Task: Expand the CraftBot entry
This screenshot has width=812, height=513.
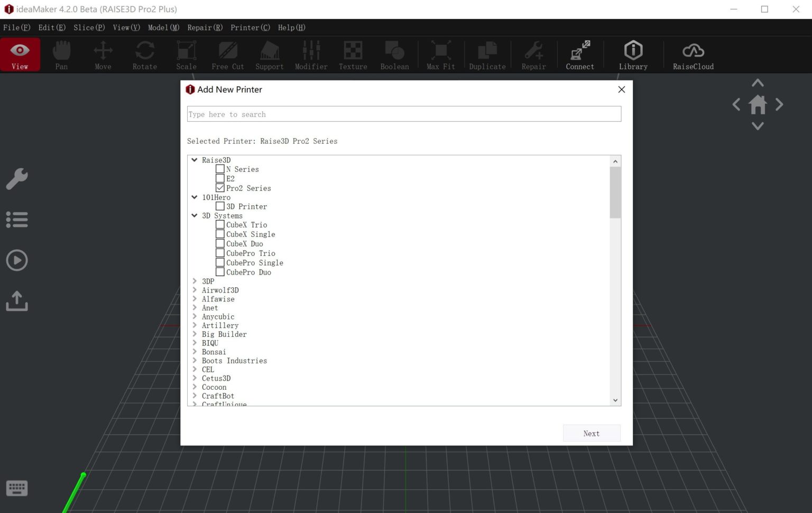Action: 195,396
